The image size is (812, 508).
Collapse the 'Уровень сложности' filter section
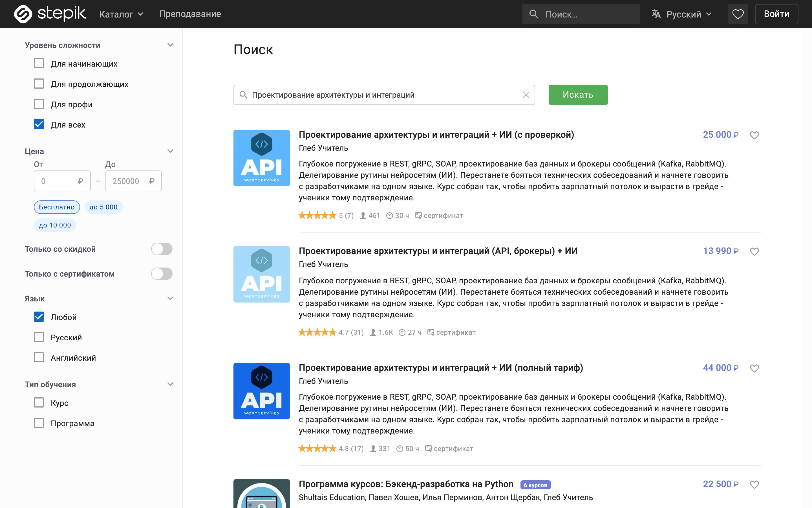(x=171, y=45)
